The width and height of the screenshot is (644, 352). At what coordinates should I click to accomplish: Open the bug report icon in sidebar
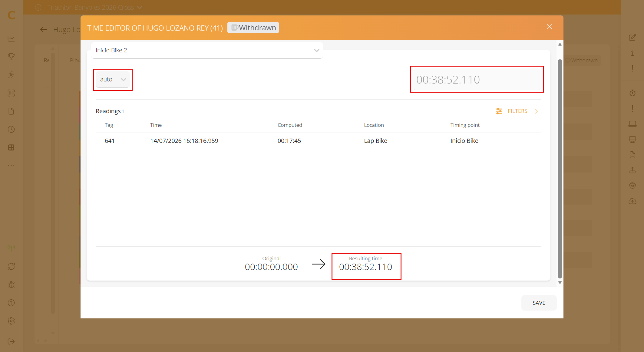pos(11,285)
